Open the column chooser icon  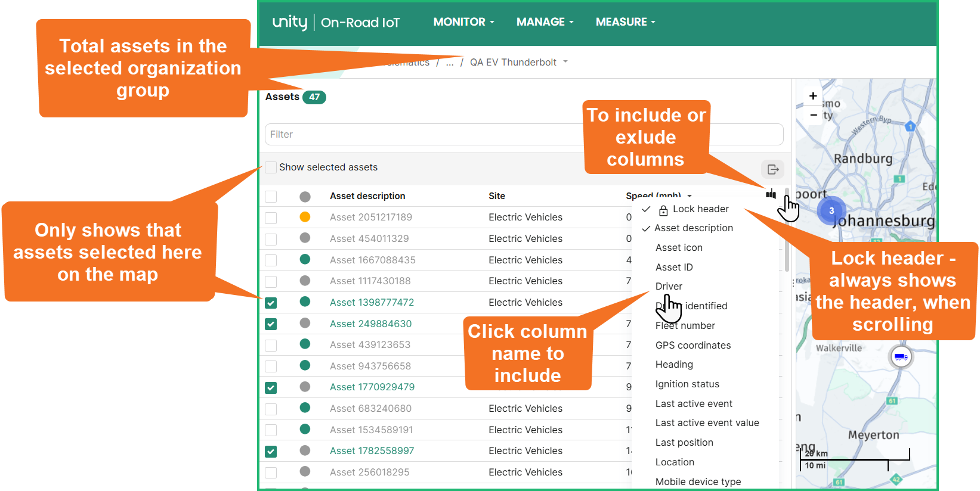[x=771, y=194]
